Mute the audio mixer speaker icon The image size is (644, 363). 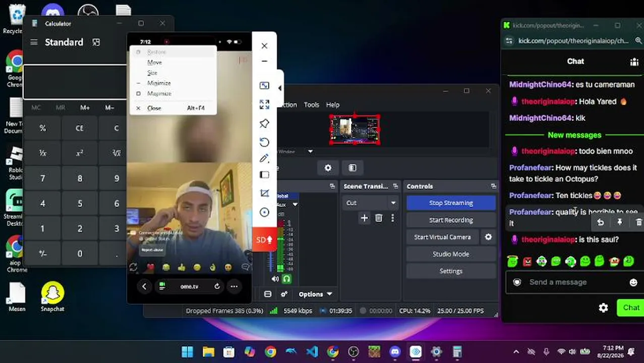275,278
